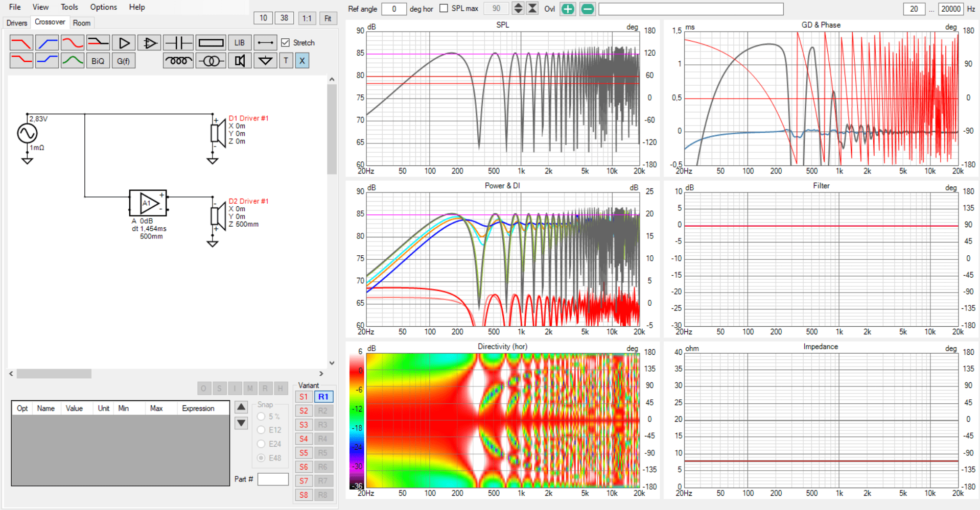Screen dimensions: 980x510
Task: Edit the 20 Hz lower frequency limit
Action: pyautogui.click(x=914, y=9)
